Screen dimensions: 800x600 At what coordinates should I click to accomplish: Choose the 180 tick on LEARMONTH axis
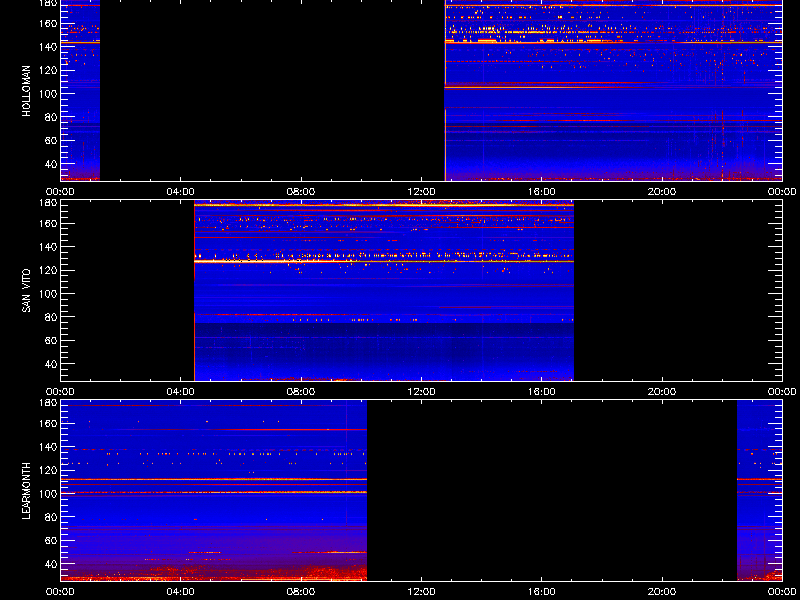pyautogui.click(x=48, y=402)
